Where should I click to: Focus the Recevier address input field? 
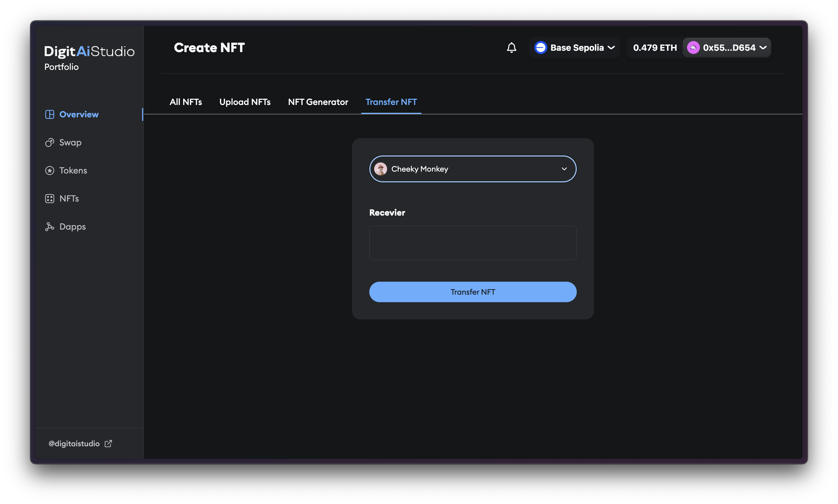point(472,243)
